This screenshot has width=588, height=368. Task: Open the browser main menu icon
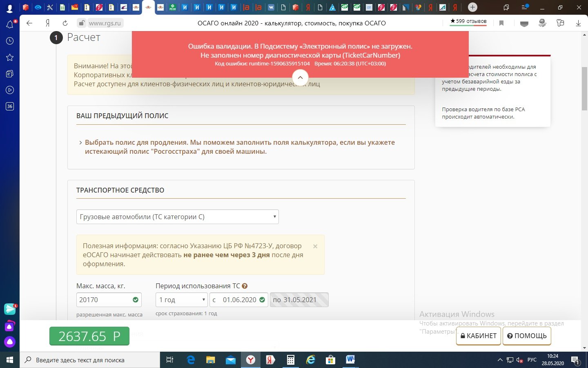tap(526, 7)
